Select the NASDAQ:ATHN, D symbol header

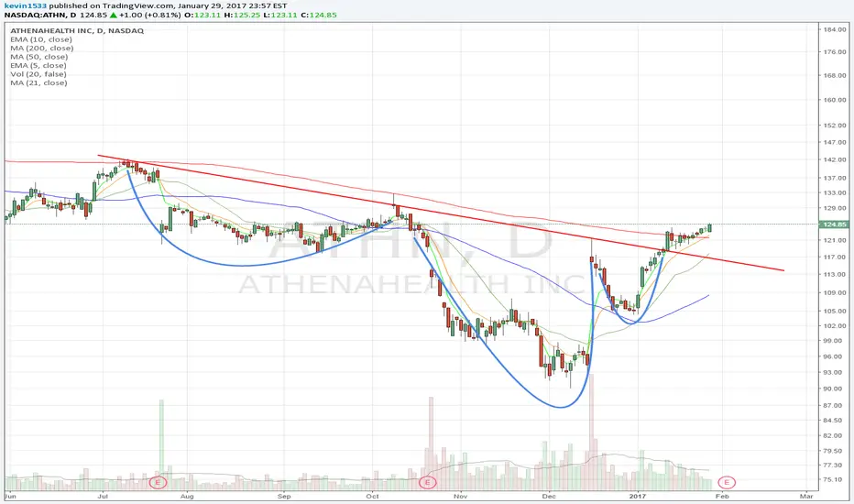tap(40, 15)
